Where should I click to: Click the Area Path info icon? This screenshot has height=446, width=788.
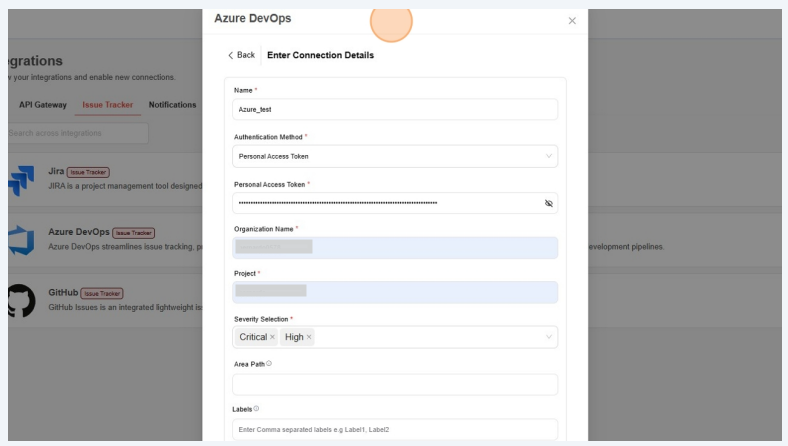(x=269, y=364)
